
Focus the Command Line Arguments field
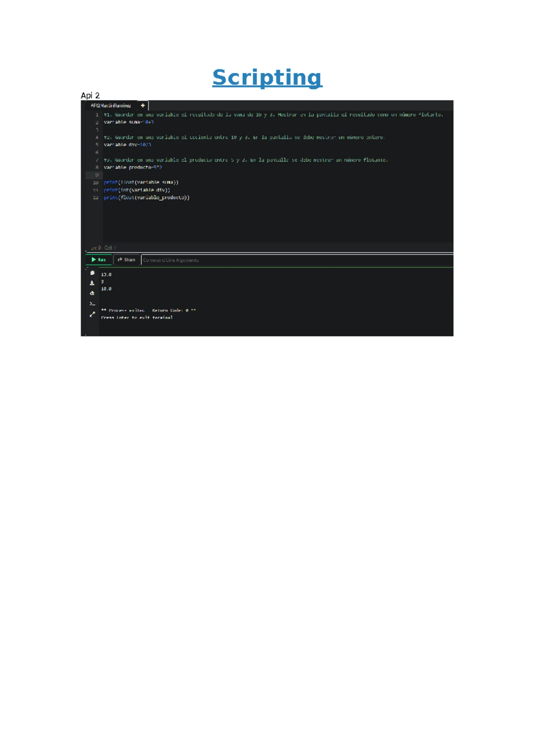(x=297, y=260)
